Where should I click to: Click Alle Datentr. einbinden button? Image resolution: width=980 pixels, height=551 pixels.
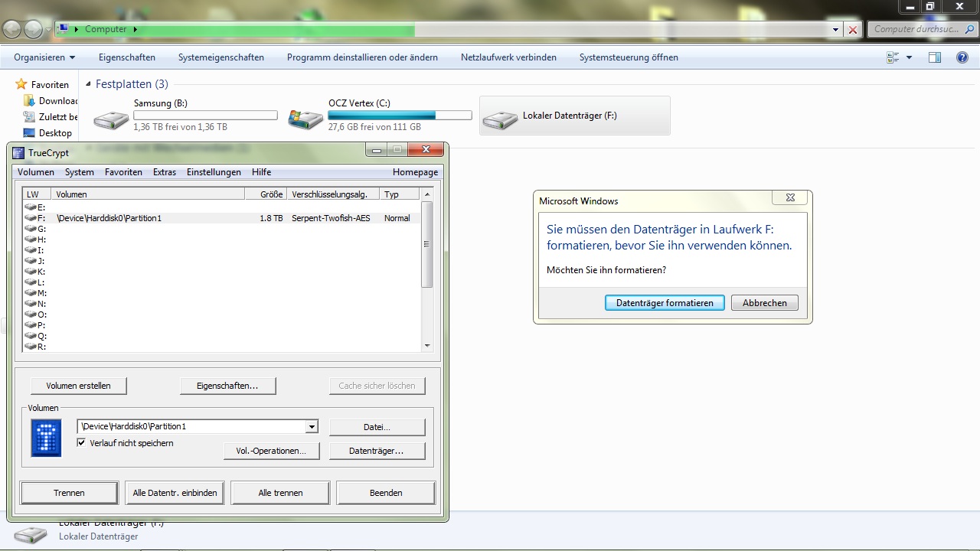[x=175, y=493]
